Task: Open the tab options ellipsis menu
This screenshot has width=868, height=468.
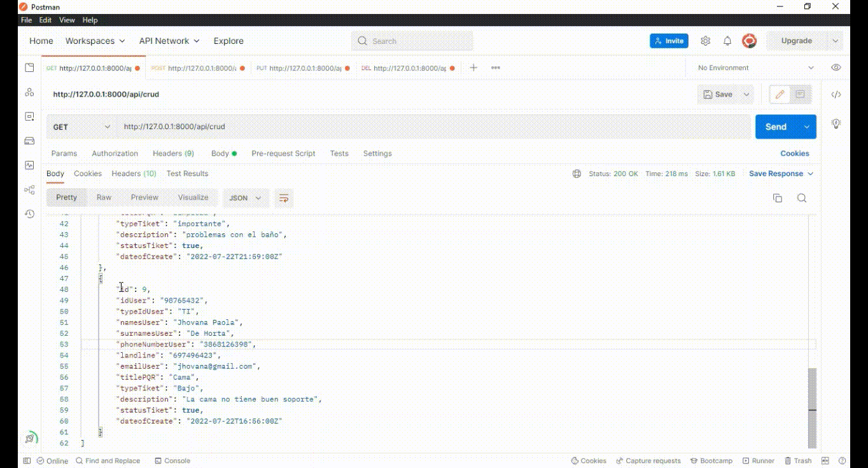Action: (496, 67)
